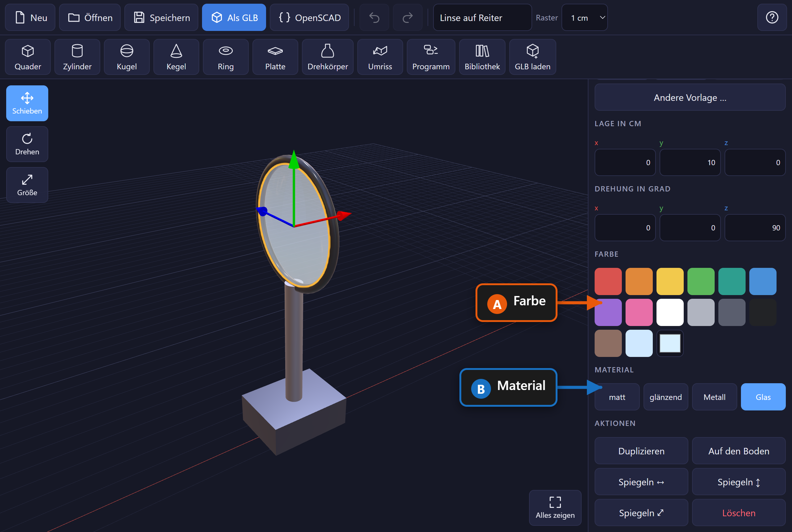Add a Quader cube shape
Image resolution: width=792 pixels, height=532 pixels.
click(28, 57)
